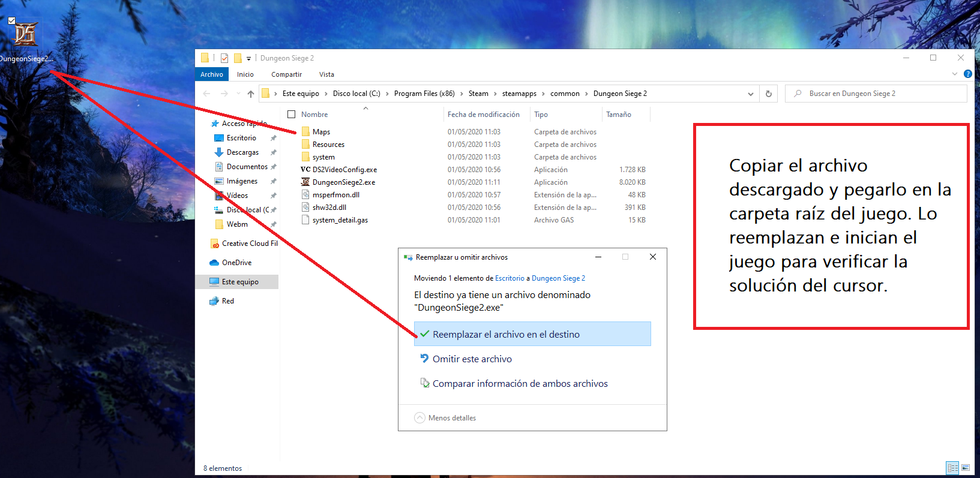Open the DungeonSiege2 desktop shortcut icon

tap(25, 34)
